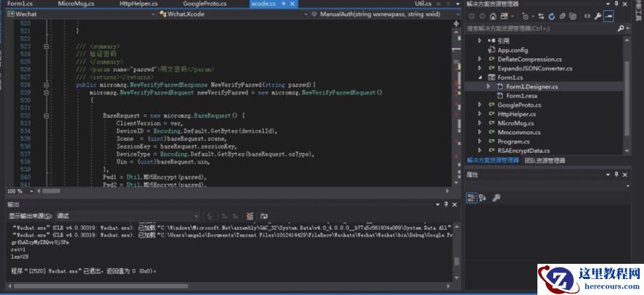This screenshot has width=644, height=295.
Task: Toggle auto-hide pin on Solution Explorer panel
Action: pos(616,4)
